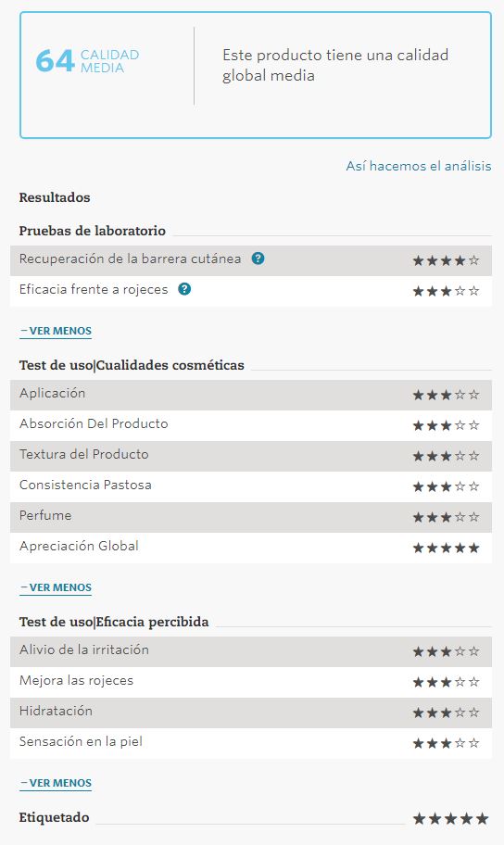Click help icon beside Recuperación de la barrera cutánea
This screenshot has width=504, height=845.
point(258,259)
